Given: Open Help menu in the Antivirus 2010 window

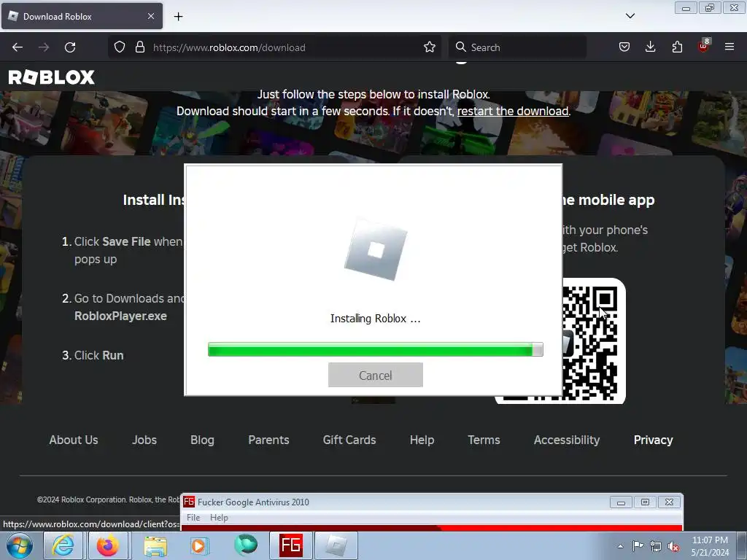Looking at the screenshot, I should [x=219, y=518].
